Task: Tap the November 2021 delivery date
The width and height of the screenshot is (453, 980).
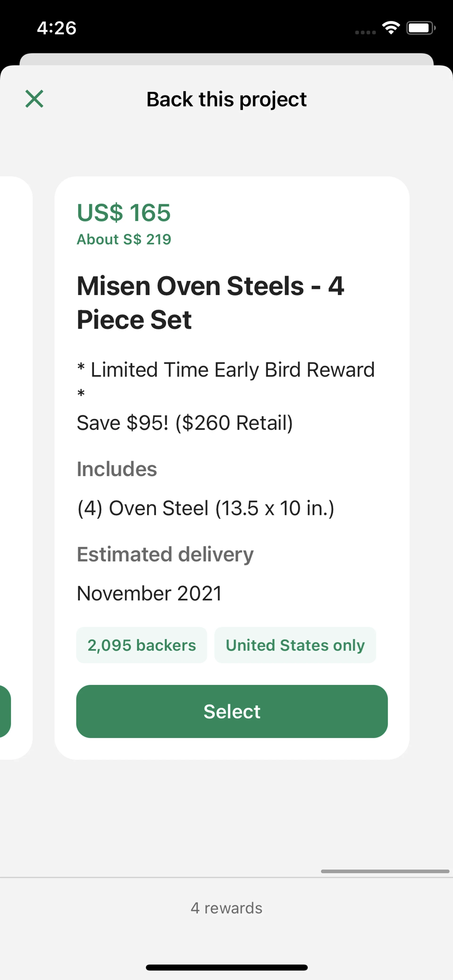Action: click(149, 593)
